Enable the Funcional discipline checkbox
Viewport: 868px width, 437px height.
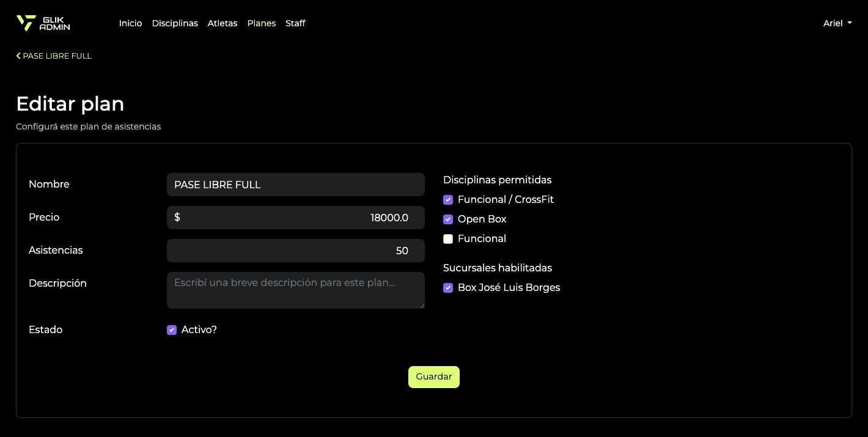coord(448,239)
